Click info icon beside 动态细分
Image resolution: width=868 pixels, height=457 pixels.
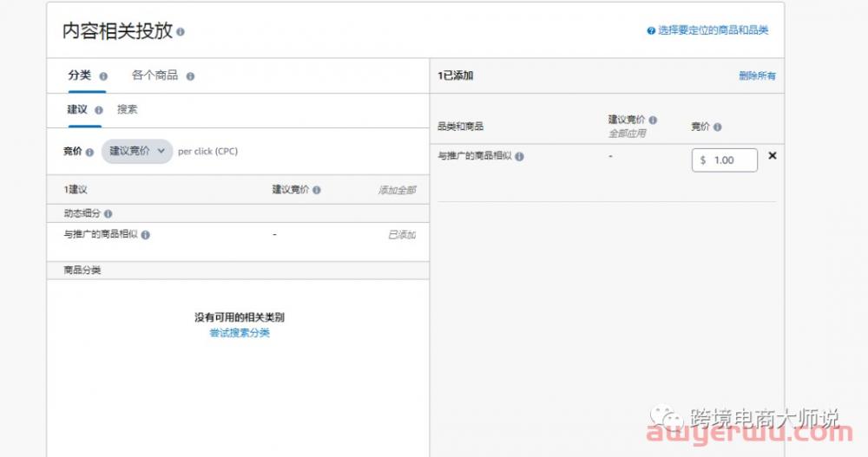(x=108, y=213)
